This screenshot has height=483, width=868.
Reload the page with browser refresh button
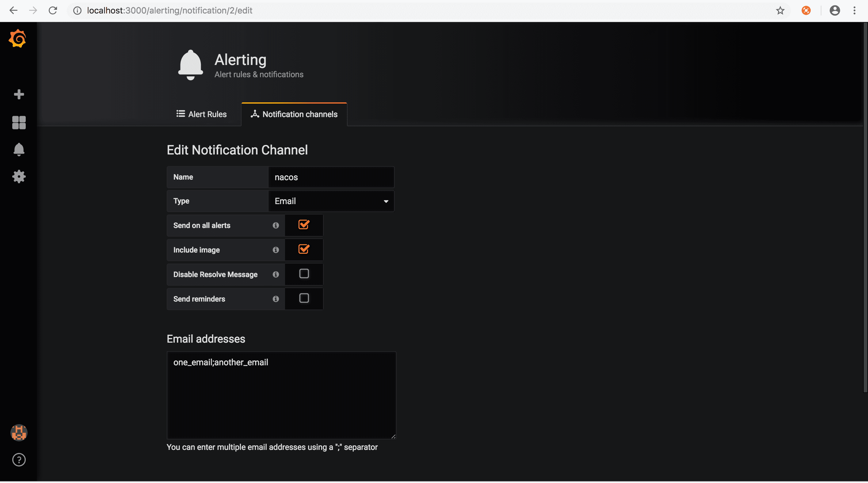(x=53, y=10)
